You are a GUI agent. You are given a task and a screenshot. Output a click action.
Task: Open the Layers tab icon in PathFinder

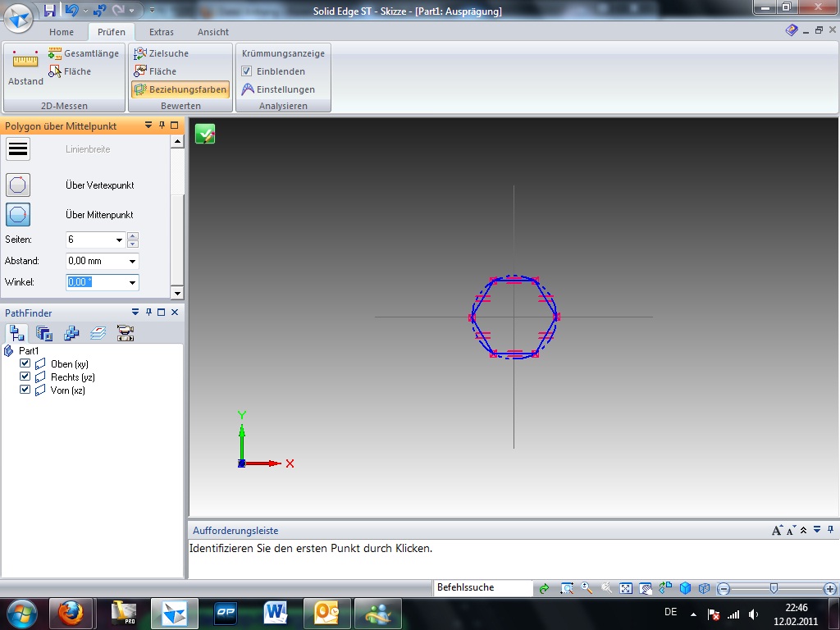[98, 333]
